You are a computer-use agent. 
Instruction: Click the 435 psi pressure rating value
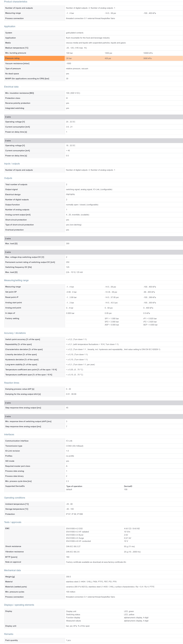pyautogui.click(x=108, y=58)
